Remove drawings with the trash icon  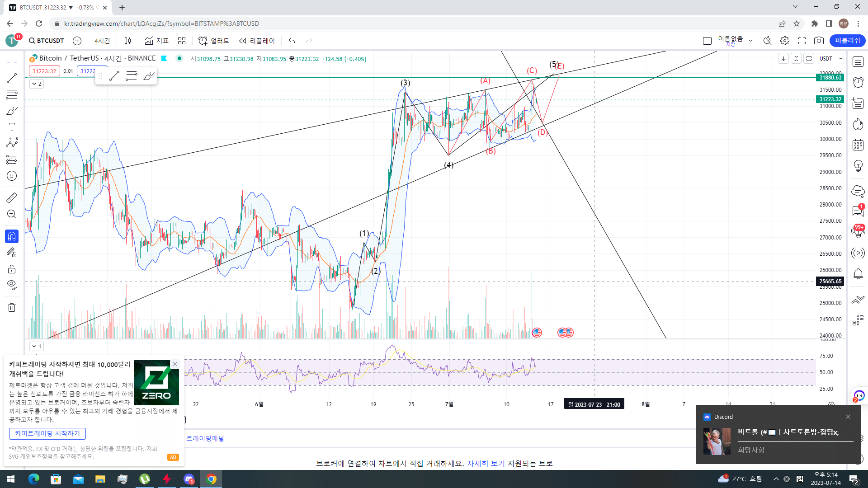(x=12, y=308)
